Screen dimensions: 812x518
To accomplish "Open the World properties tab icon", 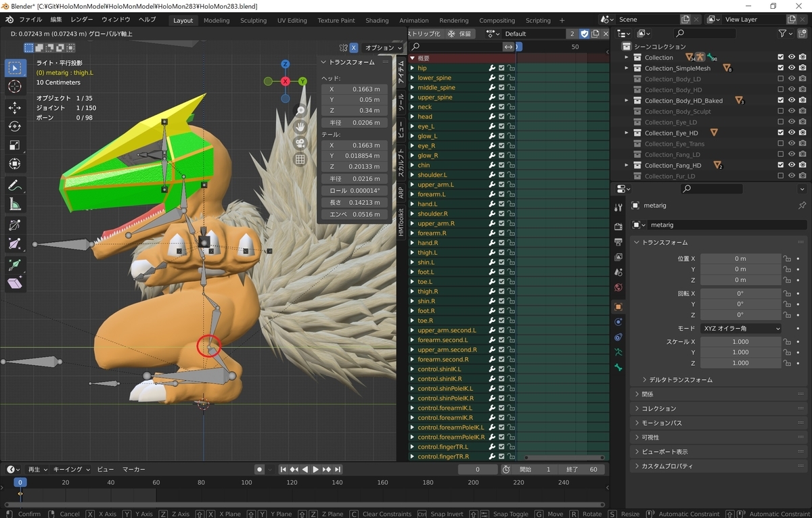I will click(x=618, y=288).
